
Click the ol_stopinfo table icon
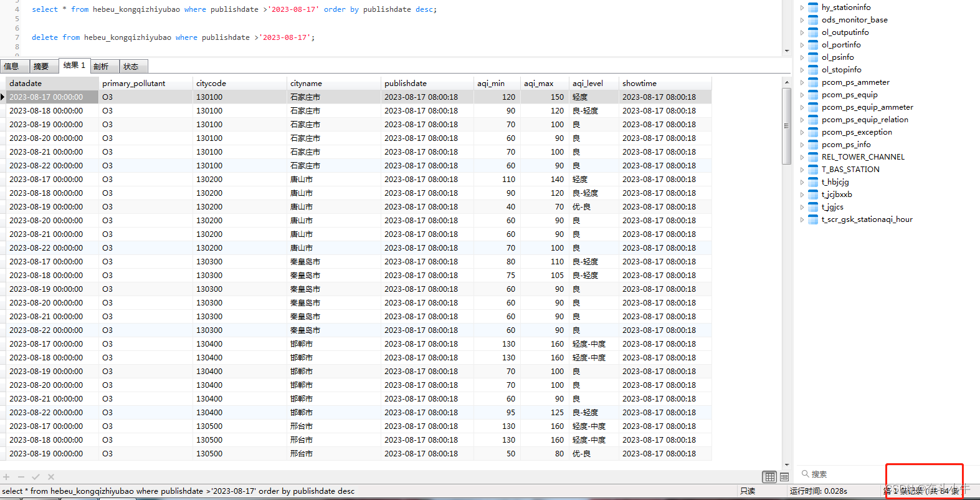(813, 70)
